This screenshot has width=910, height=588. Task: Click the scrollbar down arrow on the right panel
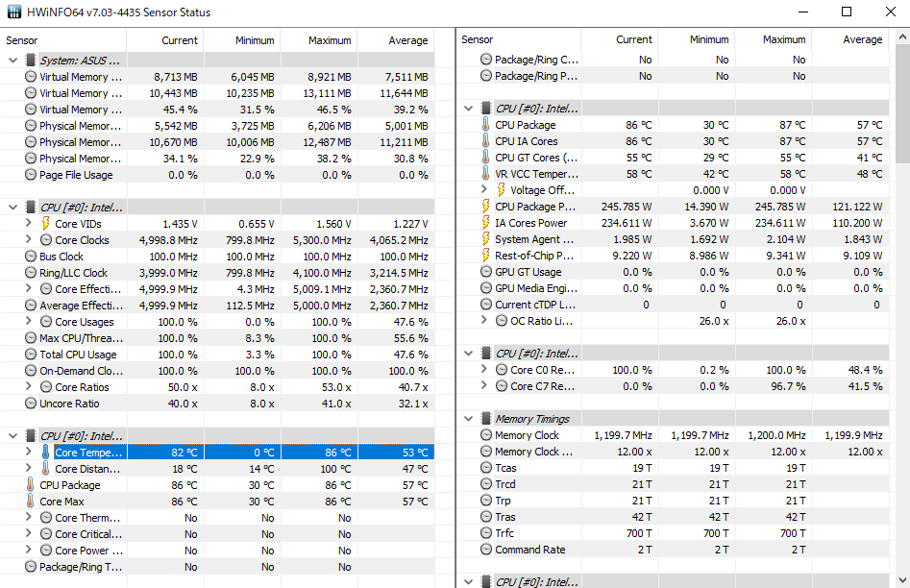[902, 580]
